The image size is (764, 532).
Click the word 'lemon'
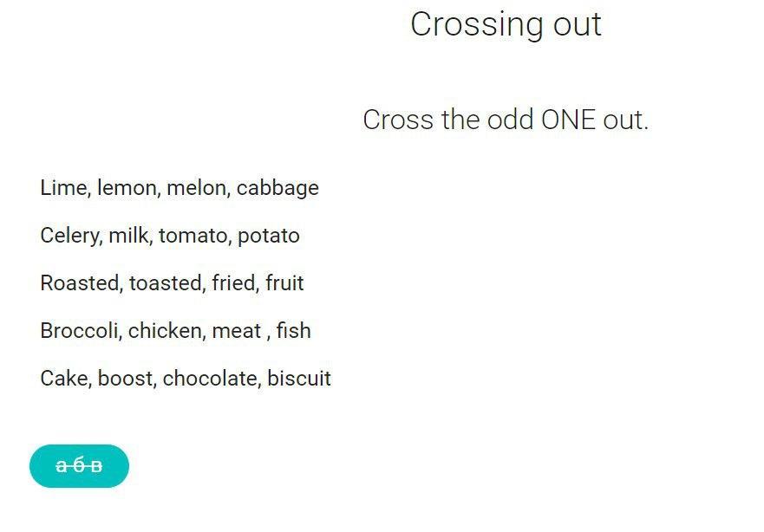click(127, 187)
